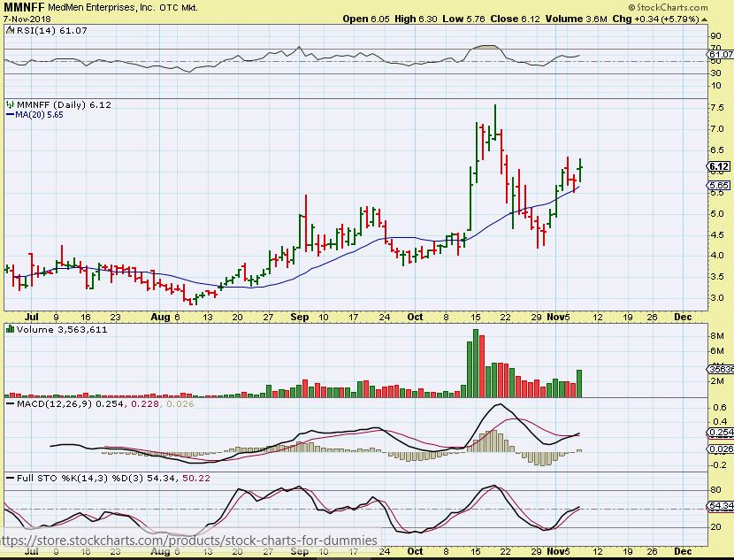Click the RSI indicator icon beside RSI(14)
The image size is (734, 560).
(x=11, y=30)
